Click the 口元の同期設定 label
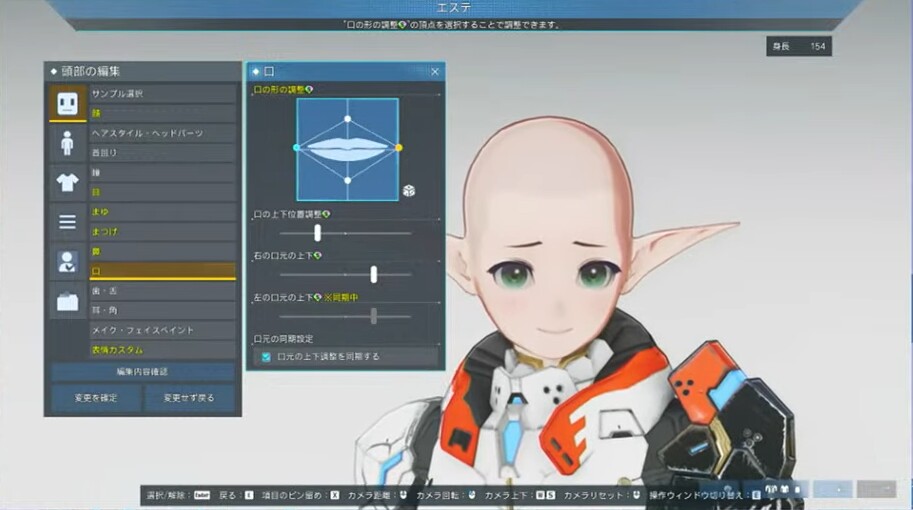The height and width of the screenshot is (510, 913). [x=284, y=339]
